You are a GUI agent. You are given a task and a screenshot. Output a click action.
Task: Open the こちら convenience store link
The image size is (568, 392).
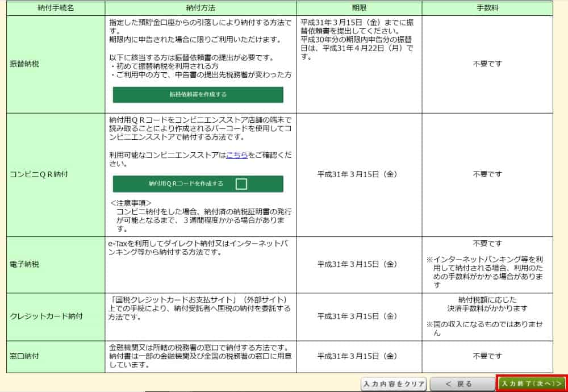click(236, 155)
